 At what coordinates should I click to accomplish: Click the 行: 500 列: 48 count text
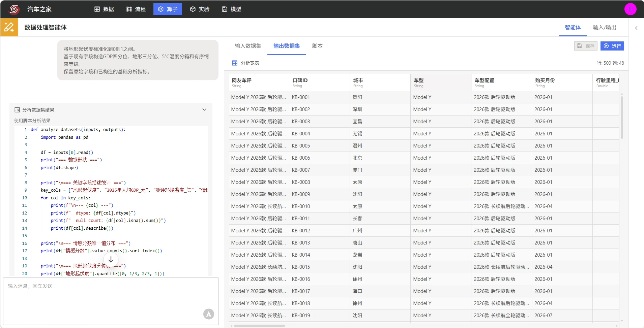click(610, 63)
